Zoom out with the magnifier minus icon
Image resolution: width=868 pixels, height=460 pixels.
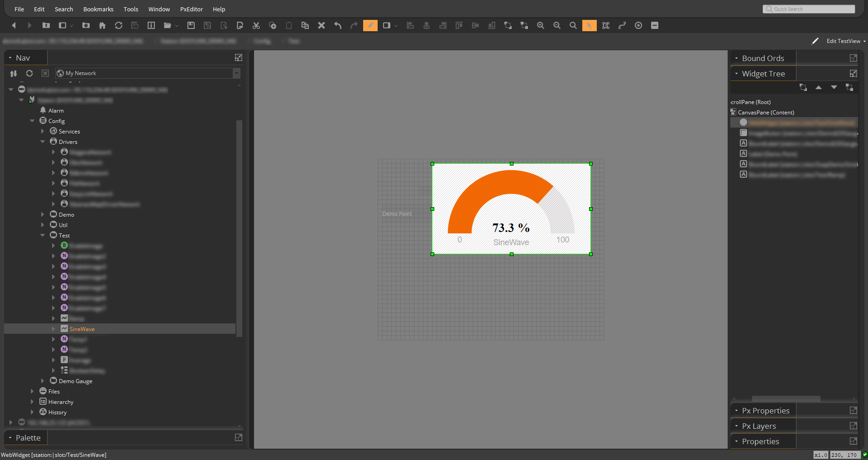557,25
